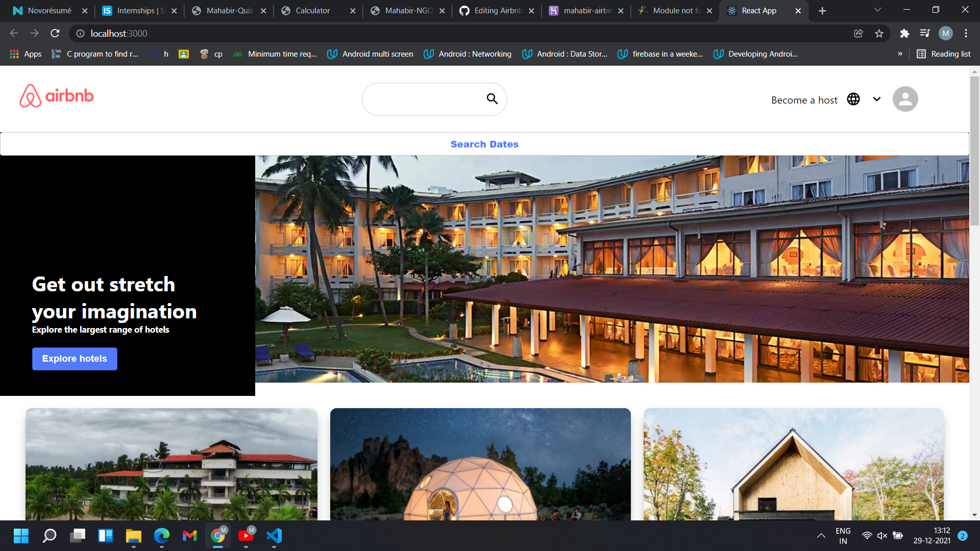Open Windows Start menu
This screenshot has width=980, height=551.
tap(21, 536)
